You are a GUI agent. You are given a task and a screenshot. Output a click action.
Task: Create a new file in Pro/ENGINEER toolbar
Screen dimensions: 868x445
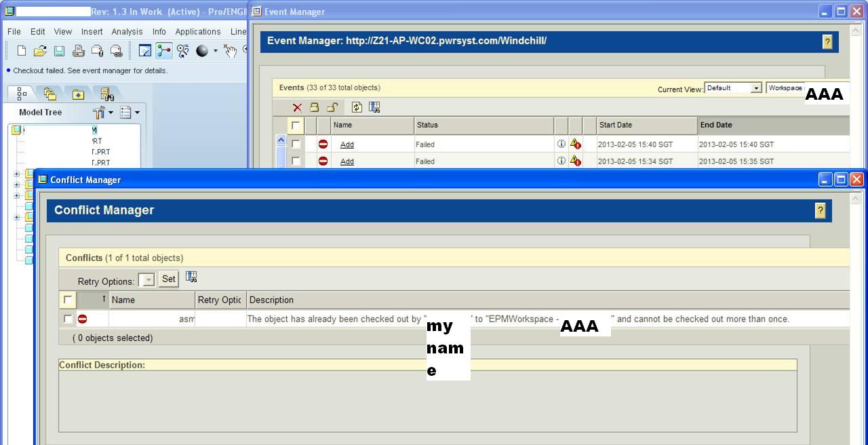(x=22, y=51)
